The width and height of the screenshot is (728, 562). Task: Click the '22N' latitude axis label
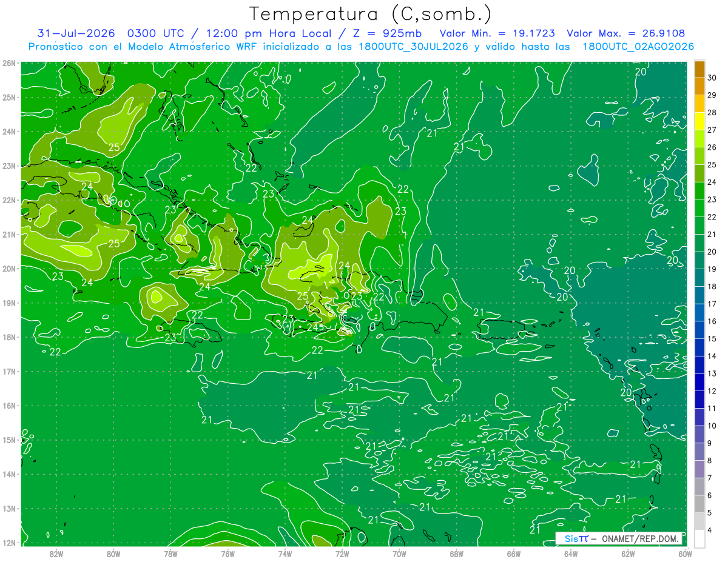click(x=9, y=200)
